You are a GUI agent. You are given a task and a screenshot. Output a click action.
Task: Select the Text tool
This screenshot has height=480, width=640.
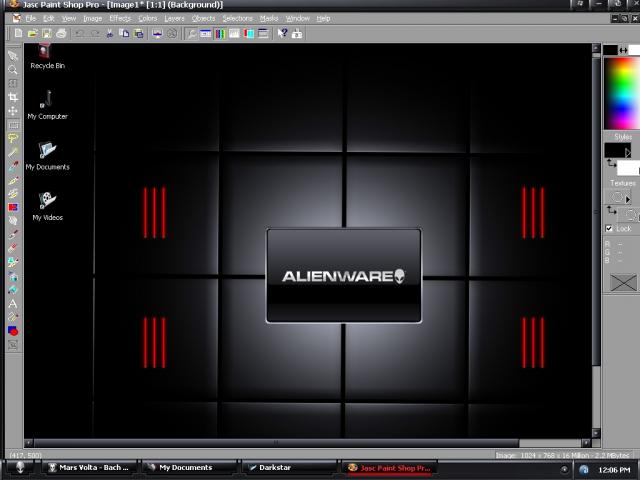(x=13, y=303)
